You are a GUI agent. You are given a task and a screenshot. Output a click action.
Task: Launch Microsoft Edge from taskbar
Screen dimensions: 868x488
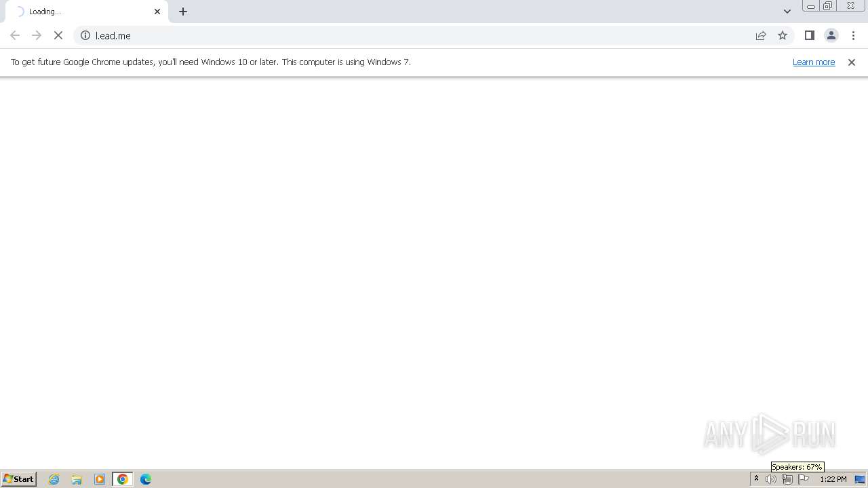pyautogui.click(x=146, y=479)
